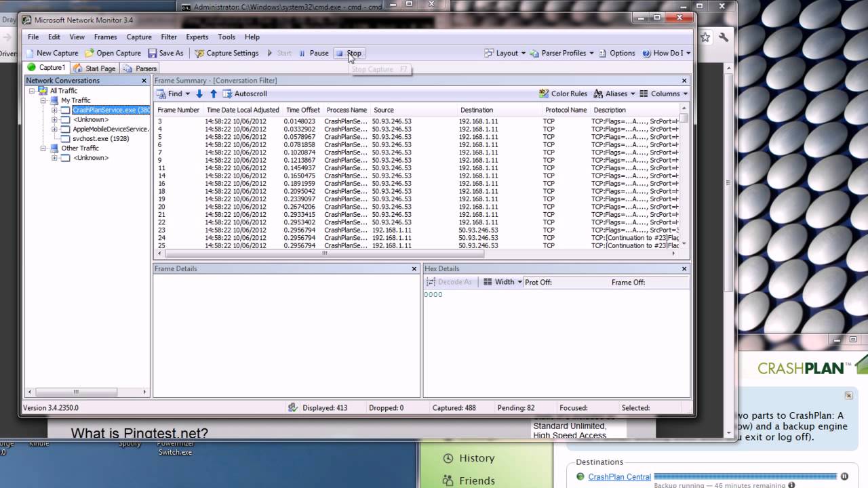Open the Frames menu
The image size is (868, 488).
point(105,37)
